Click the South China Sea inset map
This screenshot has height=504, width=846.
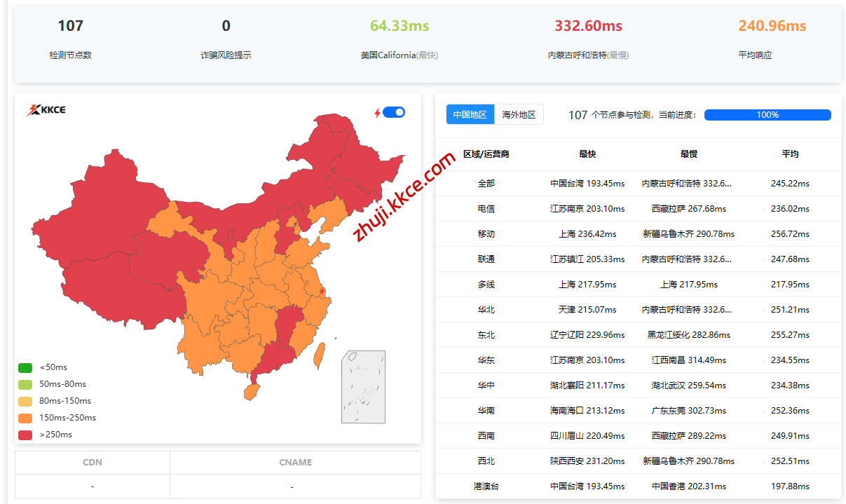363,387
